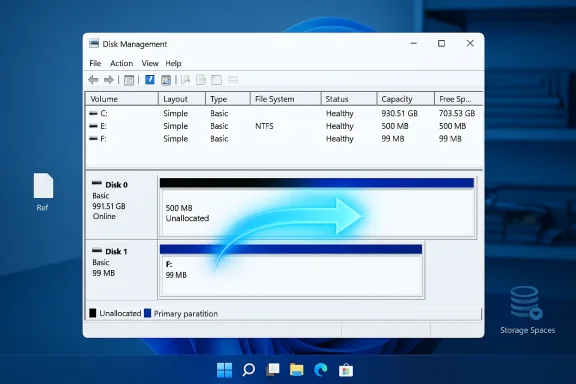
Task: Select the F: volume row
Action: (x=284, y=139)
